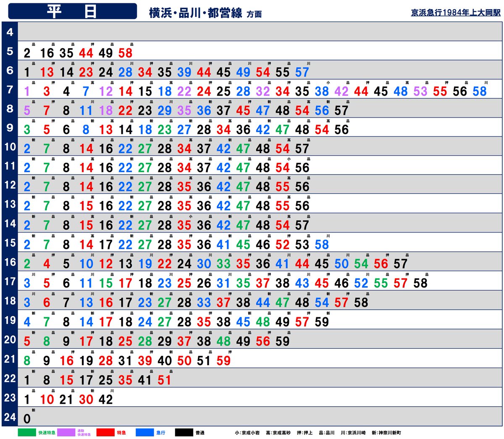Click black 57 departure in the 8 o'clock row
Viewport: 504px width, 439px height.
tap(341, 110)
